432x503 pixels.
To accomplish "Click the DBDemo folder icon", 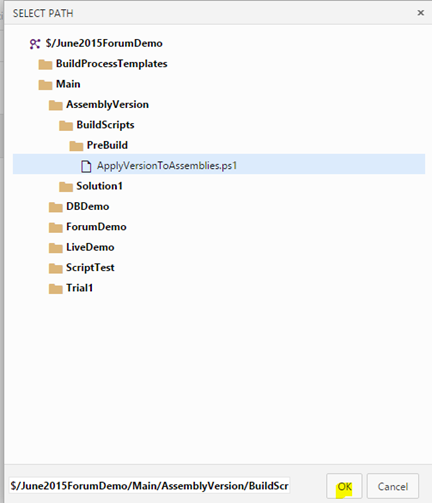I will 55,207.
